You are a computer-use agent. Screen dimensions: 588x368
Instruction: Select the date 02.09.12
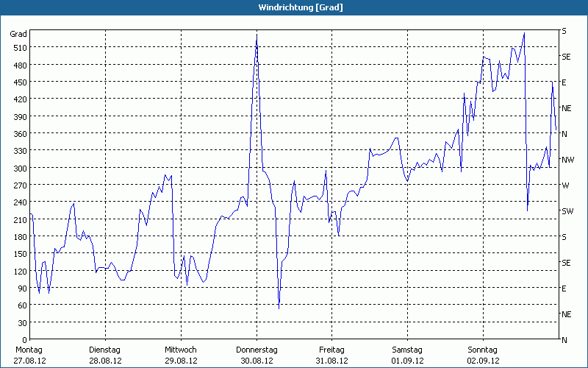tap(483, 361)
